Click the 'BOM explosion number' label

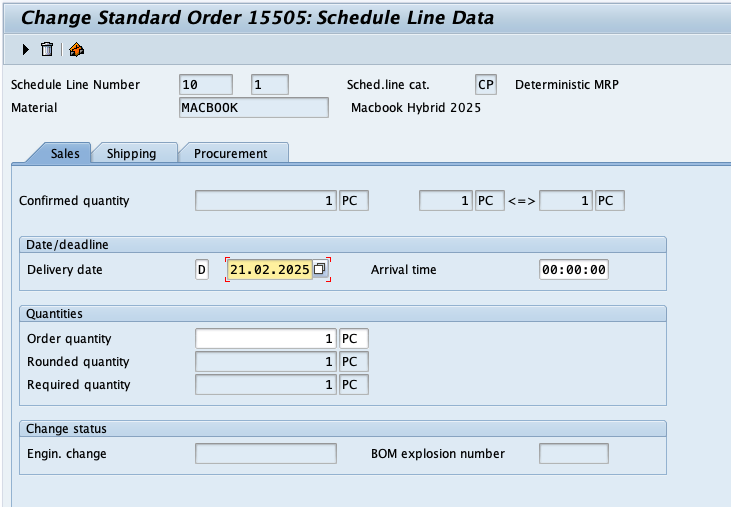coord(438,454)
